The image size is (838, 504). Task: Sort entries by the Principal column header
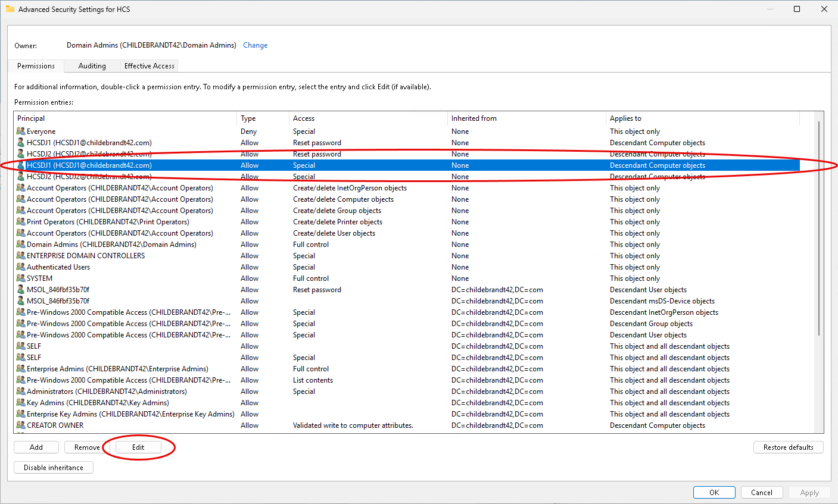click(x=31, y=118)
